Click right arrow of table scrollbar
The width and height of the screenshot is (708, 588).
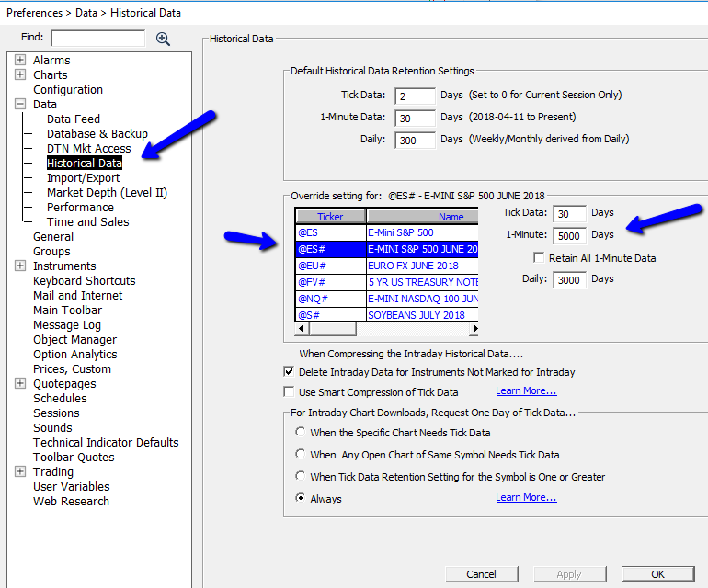click(474, 329)
